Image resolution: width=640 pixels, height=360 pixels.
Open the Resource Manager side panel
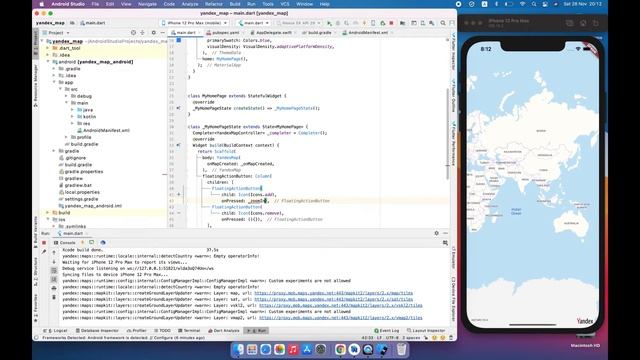(36, 86)
